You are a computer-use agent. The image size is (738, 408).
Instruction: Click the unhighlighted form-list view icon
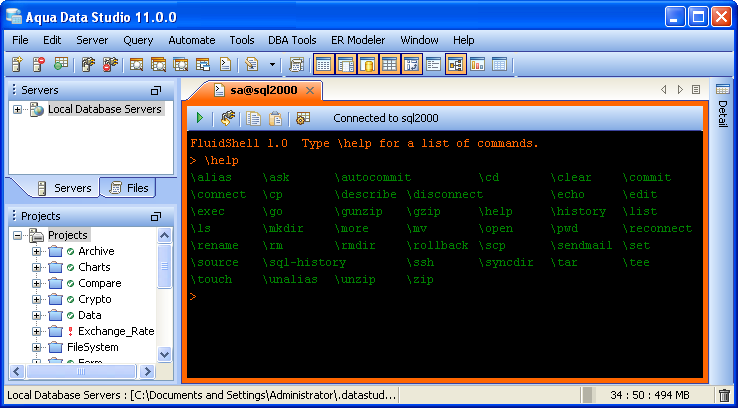tap(433, 64)
